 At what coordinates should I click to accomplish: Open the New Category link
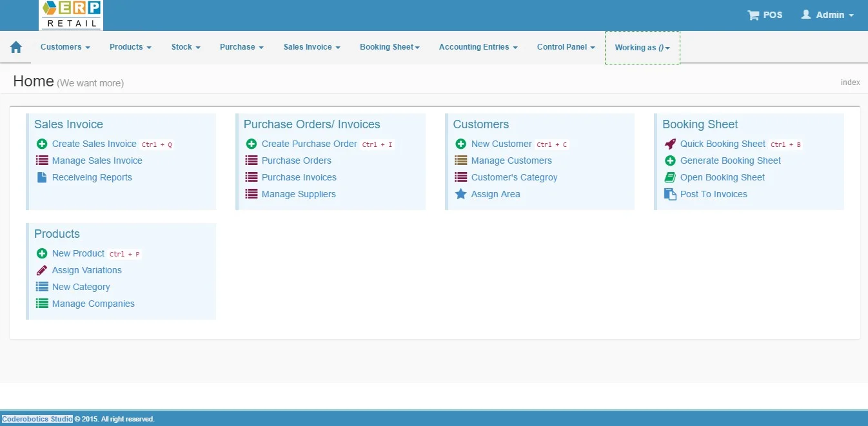pos(81,287)
